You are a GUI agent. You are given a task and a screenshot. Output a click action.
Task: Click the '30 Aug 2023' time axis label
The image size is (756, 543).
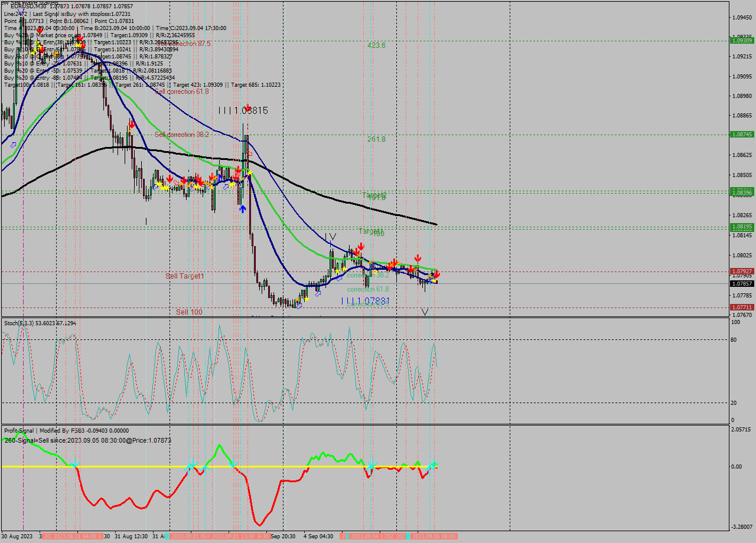pyautogui.click(x=17, y=537)
